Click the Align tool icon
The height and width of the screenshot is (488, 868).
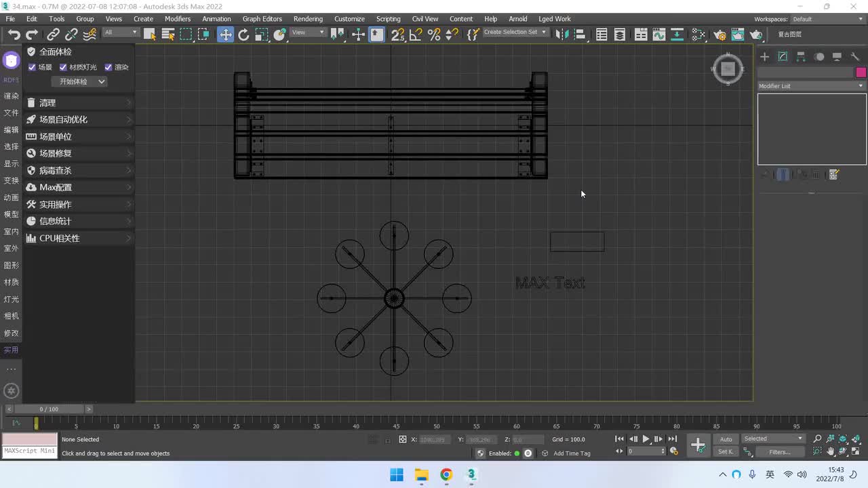(579, 35)
